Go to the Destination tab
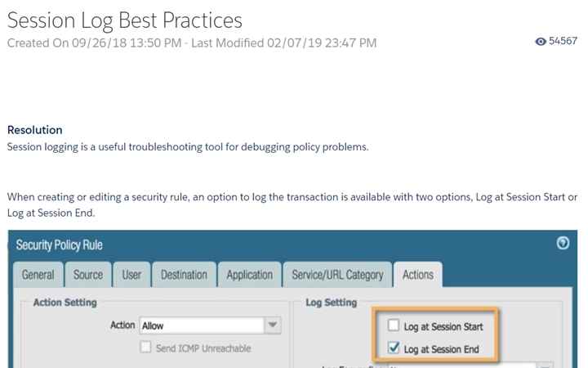 [x=184, y=275]
